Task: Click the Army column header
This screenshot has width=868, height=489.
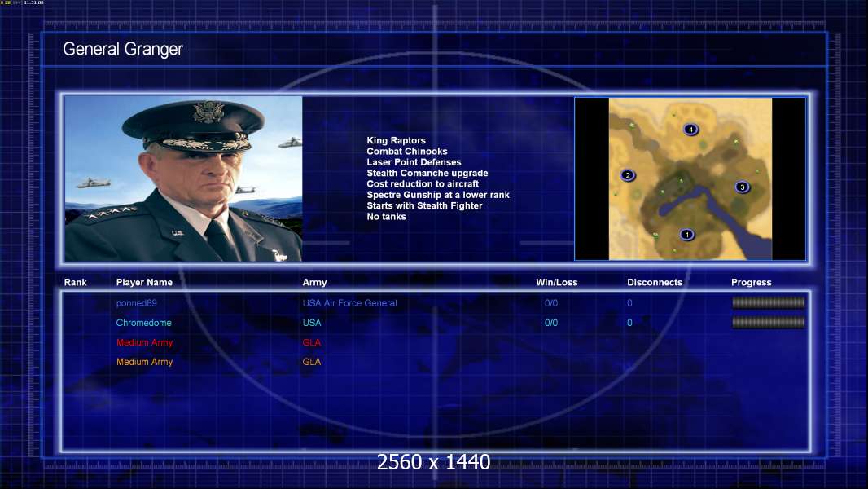Action: (314, 283)
